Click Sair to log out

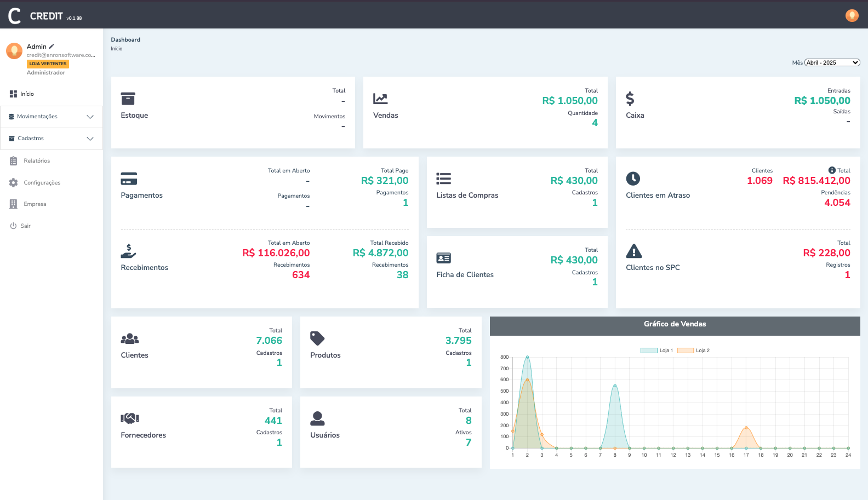point(25,226)
